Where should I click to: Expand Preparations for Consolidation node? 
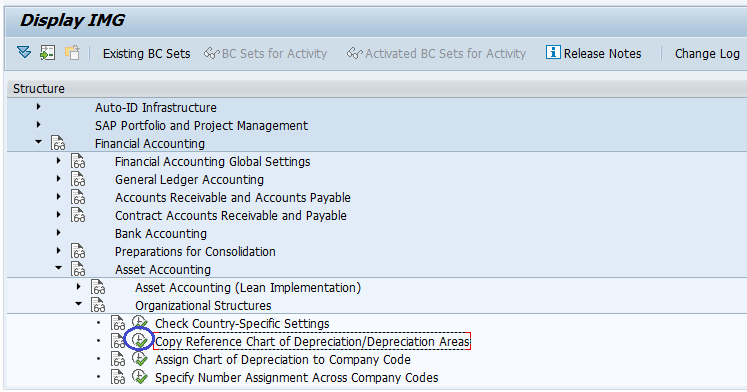tap(59, 251)
